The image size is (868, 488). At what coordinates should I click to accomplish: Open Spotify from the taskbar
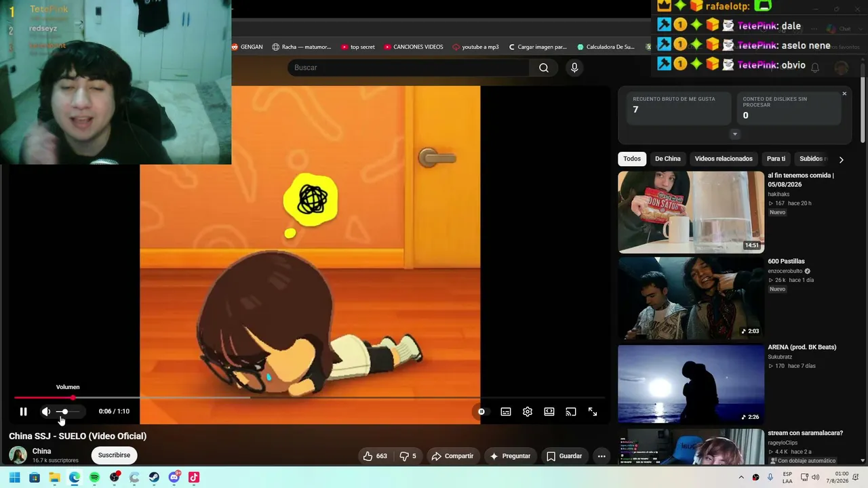(x=94, y=477)
